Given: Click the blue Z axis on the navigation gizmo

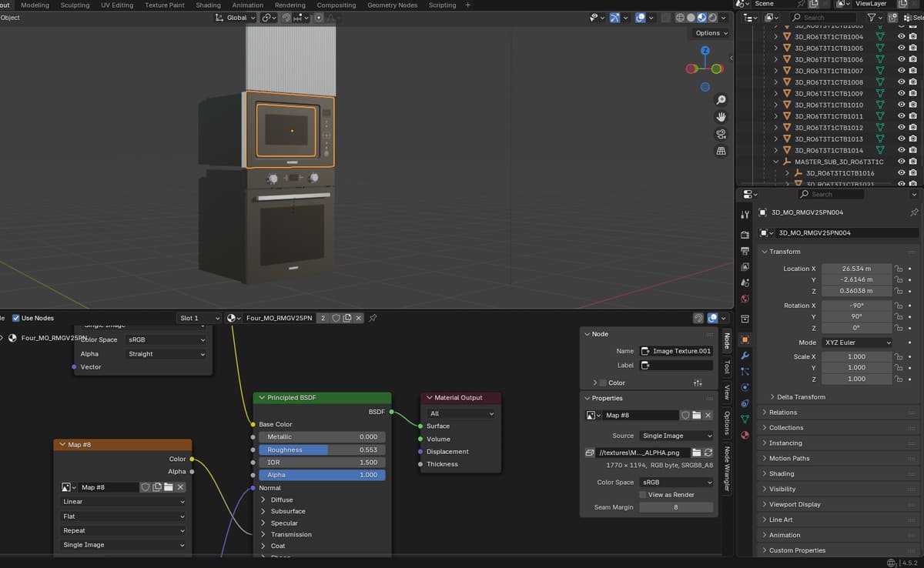Looking at the screenshot, I should click(705, 51).
